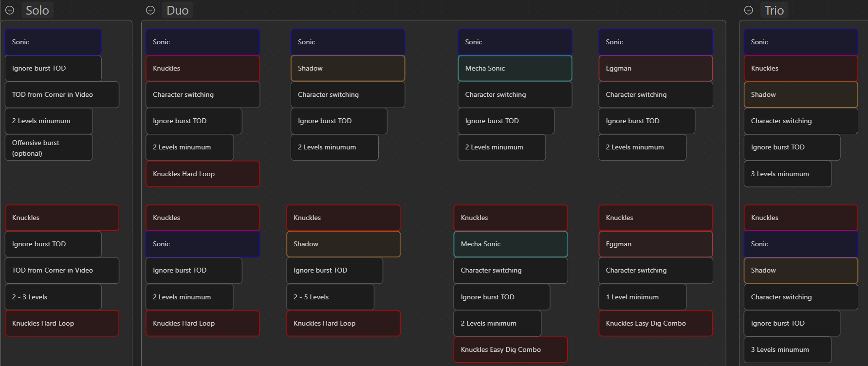Click 3 Levels minumum in Trio Knuckles-led stack
This screenshot has height=366, width=868.
pos(788,349)
